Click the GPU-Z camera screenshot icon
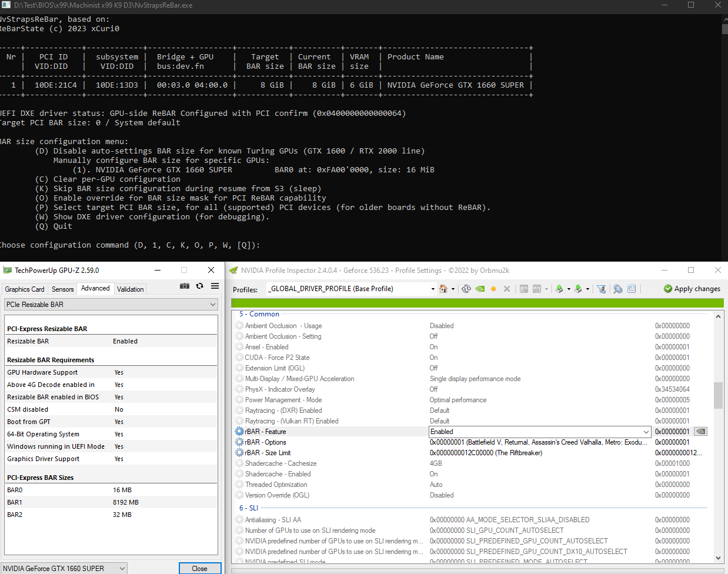 [x=185, y=286]
